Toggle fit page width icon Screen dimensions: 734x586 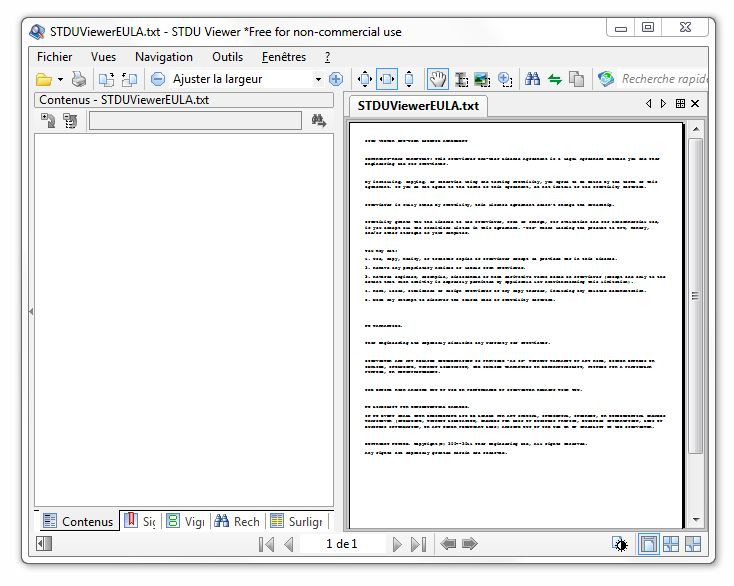click(x=387, y=79)
